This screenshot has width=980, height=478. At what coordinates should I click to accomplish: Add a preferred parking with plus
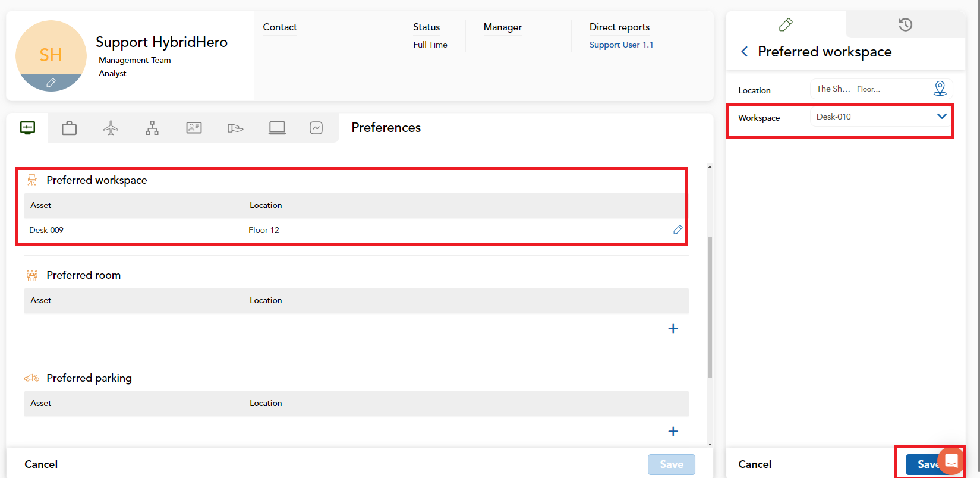673,432
